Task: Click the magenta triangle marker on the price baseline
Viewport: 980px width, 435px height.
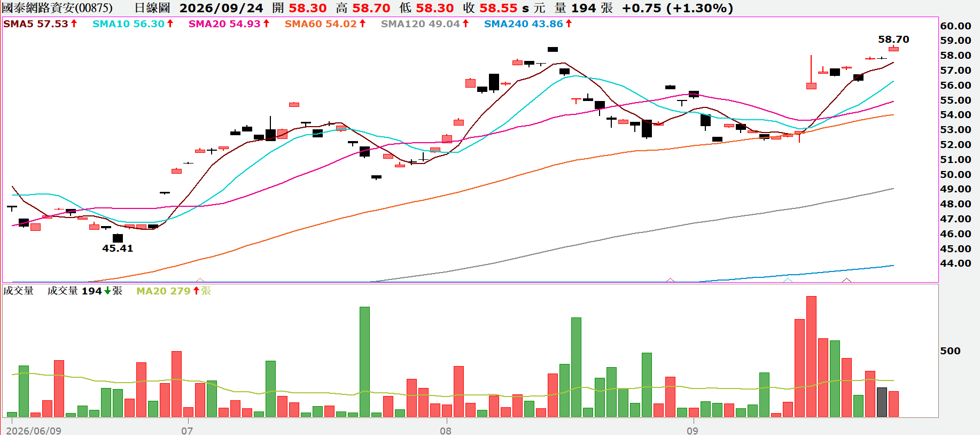Action: (x=670, y=280)
